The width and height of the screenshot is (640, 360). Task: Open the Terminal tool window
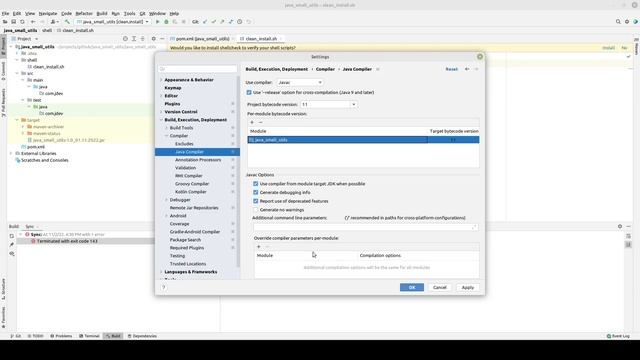point(89,336)
